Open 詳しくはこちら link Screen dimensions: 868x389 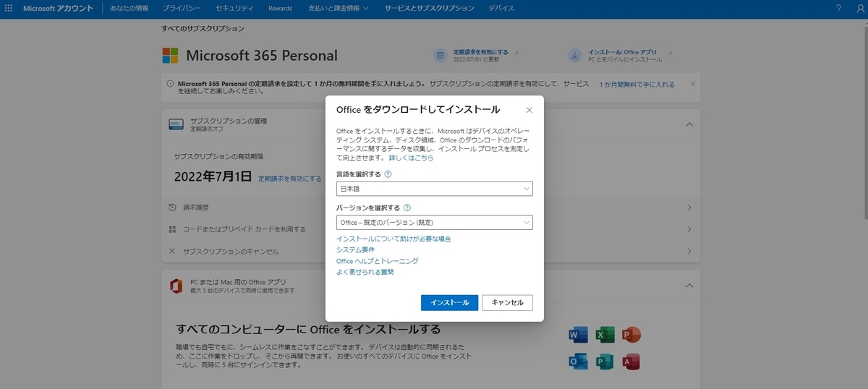click(412, 157)
